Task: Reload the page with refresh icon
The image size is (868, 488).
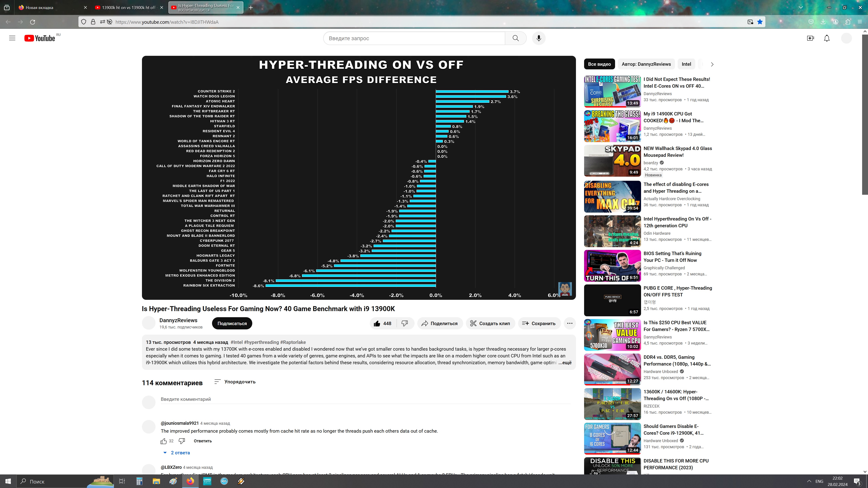Action: click(x=33, y=22)
